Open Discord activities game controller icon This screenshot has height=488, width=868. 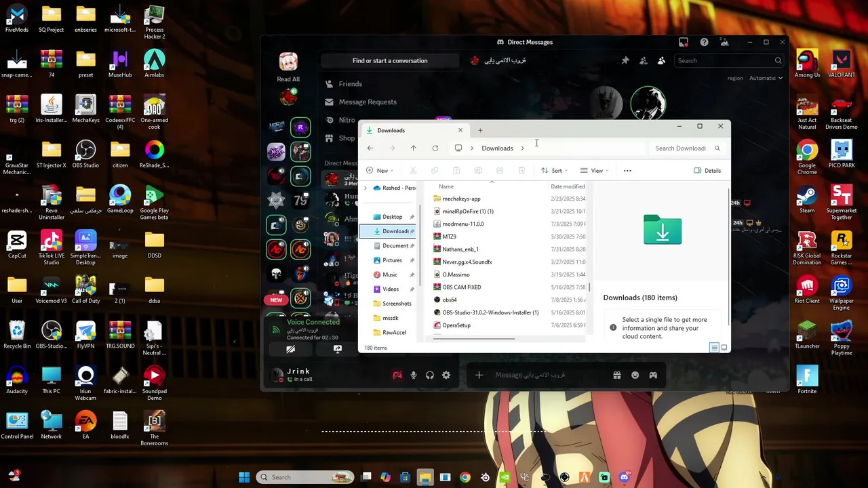tap(653, 375)
